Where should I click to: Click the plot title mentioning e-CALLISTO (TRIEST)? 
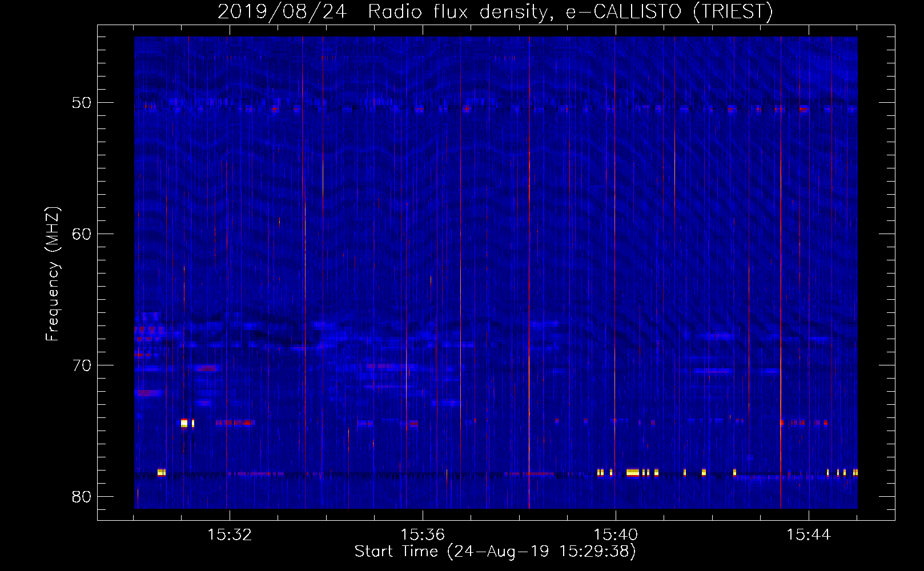tap(495, 11)
